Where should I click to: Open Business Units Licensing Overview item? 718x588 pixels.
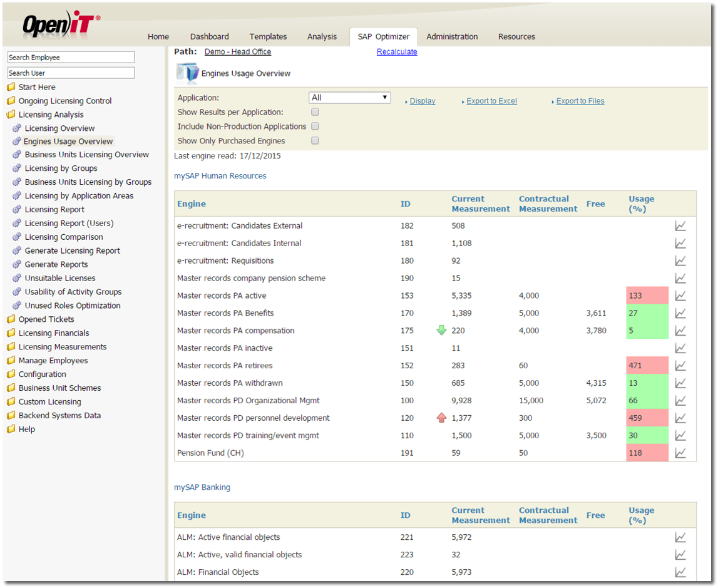click(x=87, y=155)
